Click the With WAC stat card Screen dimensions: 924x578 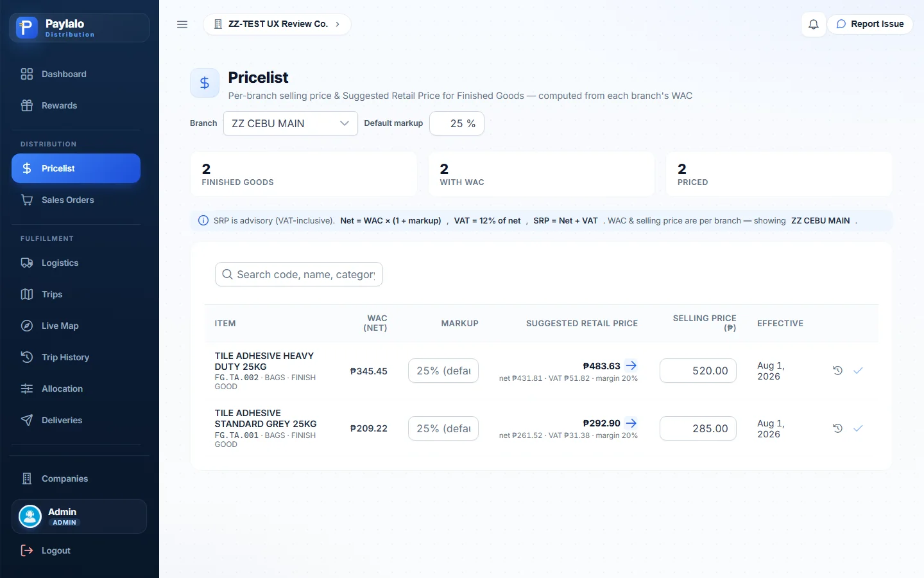click(542, 174)
